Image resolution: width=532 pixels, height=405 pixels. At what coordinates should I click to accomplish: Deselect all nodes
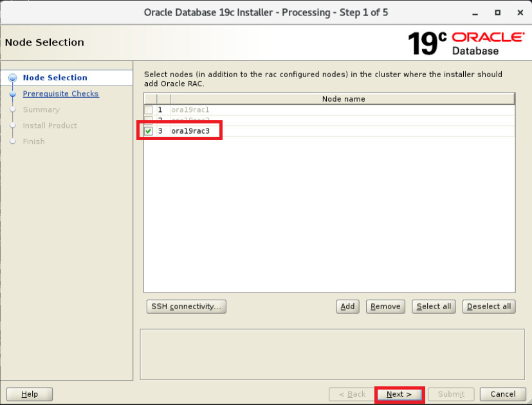pos(489,307)
